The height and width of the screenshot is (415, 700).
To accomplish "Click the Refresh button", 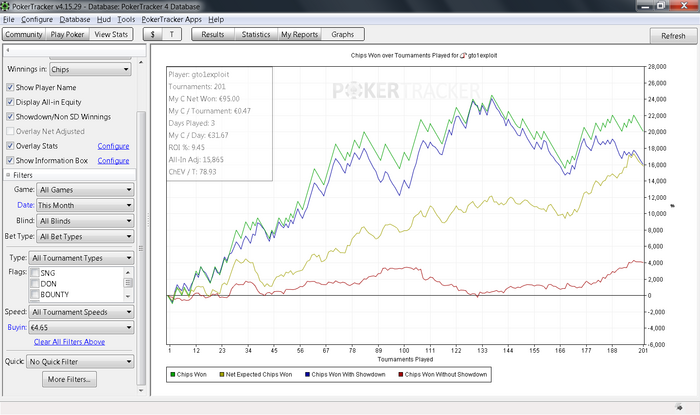I will [x=673, y=36].
